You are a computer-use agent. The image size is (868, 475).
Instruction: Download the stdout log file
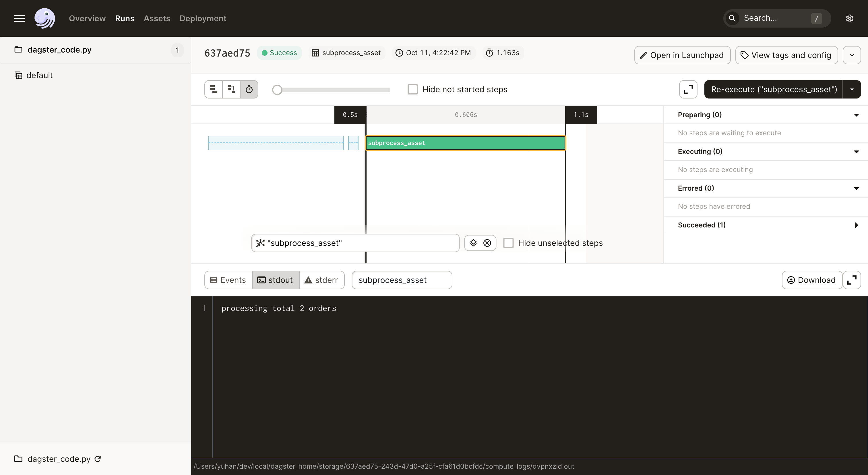(811, 280)
